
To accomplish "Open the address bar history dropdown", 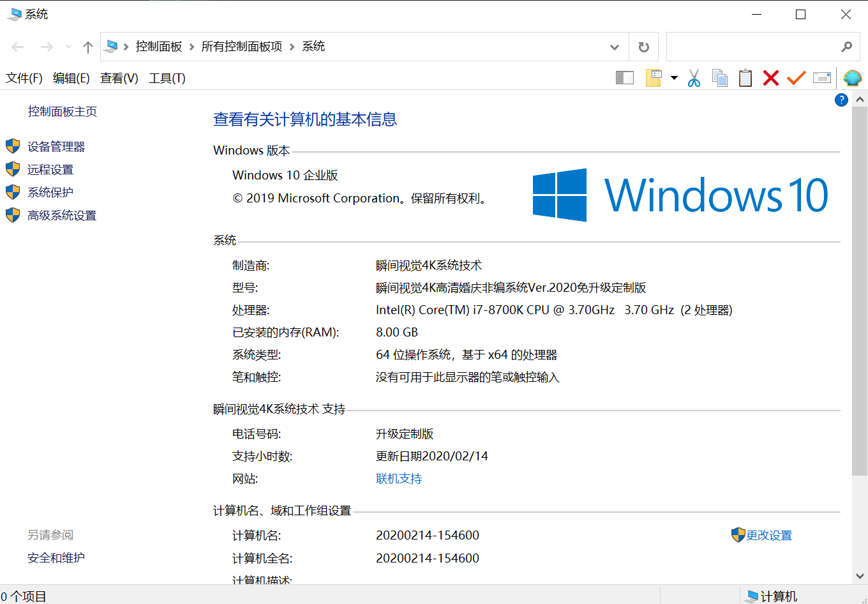I will click(615, 47).
